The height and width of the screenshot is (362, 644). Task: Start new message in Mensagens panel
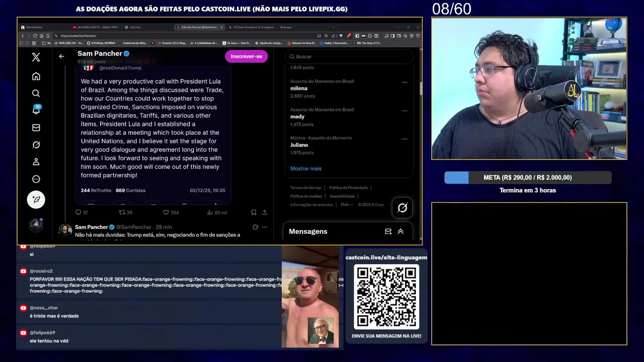pyautogui.click(x=388, y=231)
